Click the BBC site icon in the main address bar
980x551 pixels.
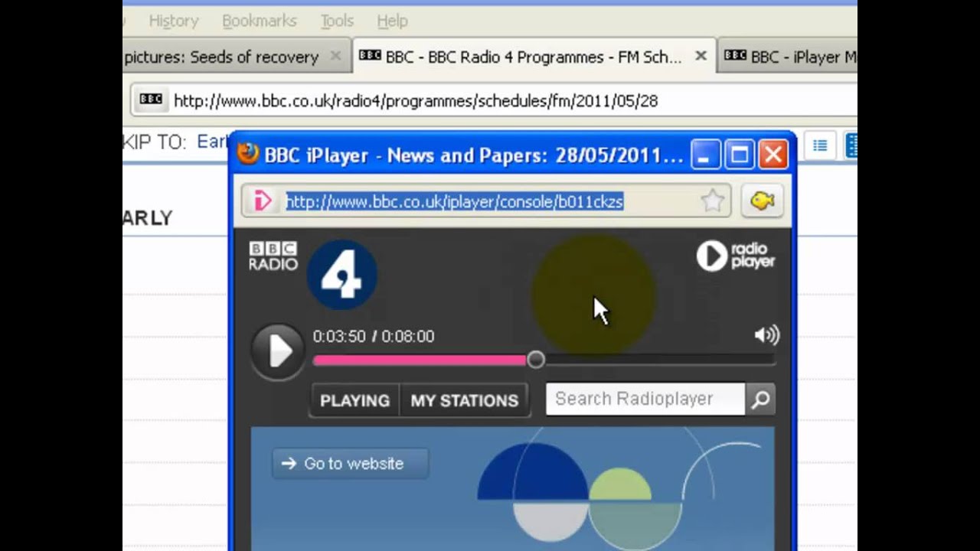click(x=151, y=99)
